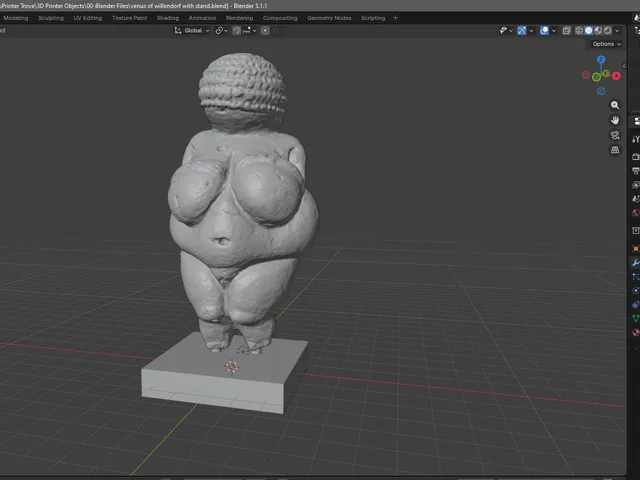Toggle snapping magnet in header

237,31
